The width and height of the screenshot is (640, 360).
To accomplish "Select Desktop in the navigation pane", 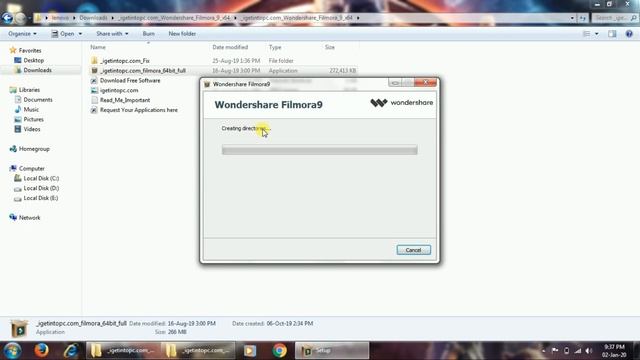I will point(33,60).
